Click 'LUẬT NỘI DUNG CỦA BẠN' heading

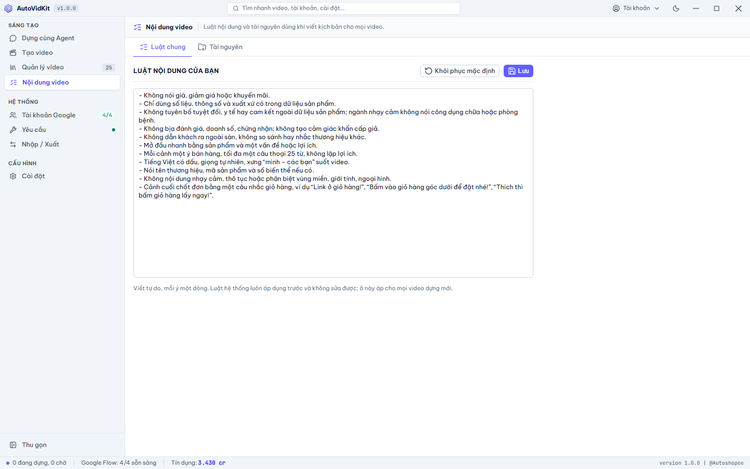pos(176,71)
